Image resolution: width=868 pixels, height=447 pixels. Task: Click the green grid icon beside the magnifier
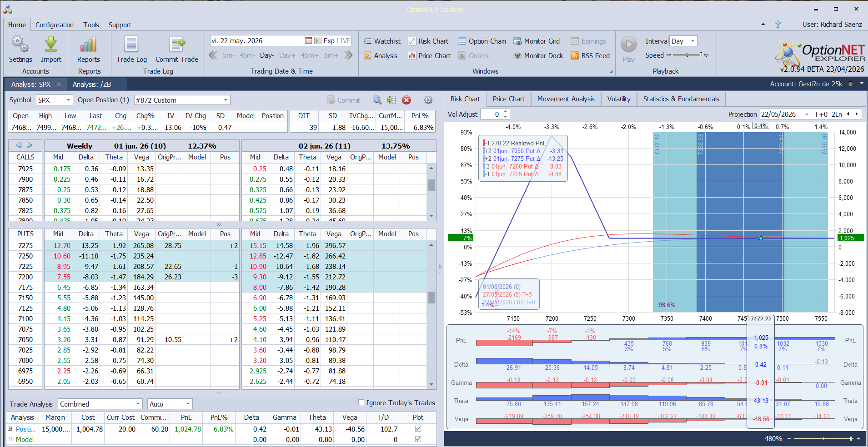tap(391, 100)
